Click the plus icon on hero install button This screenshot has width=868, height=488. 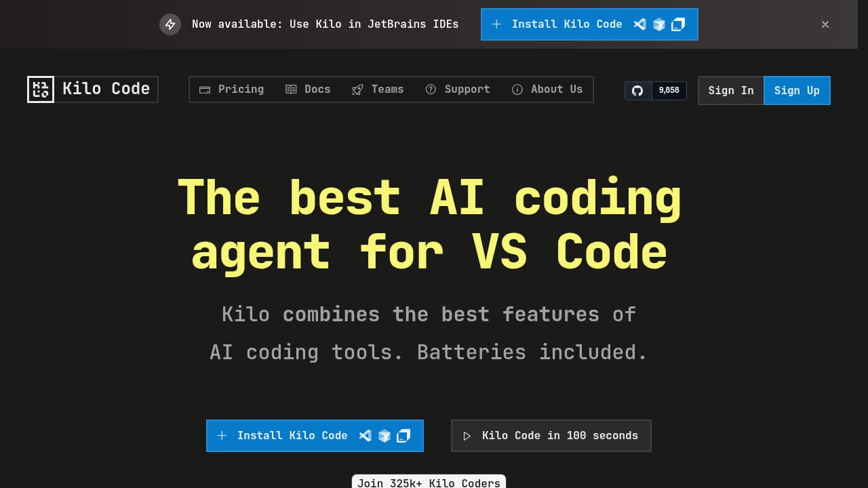[x=222, y=436]
